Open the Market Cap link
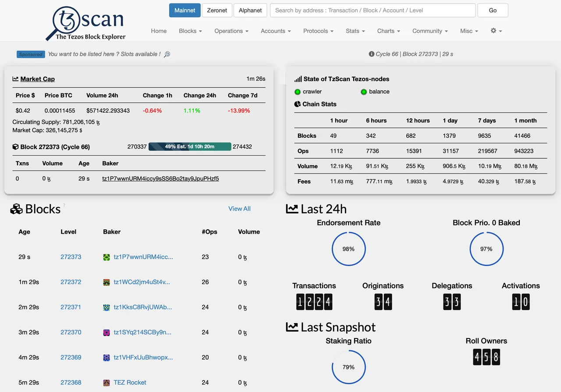 (38, 79)
